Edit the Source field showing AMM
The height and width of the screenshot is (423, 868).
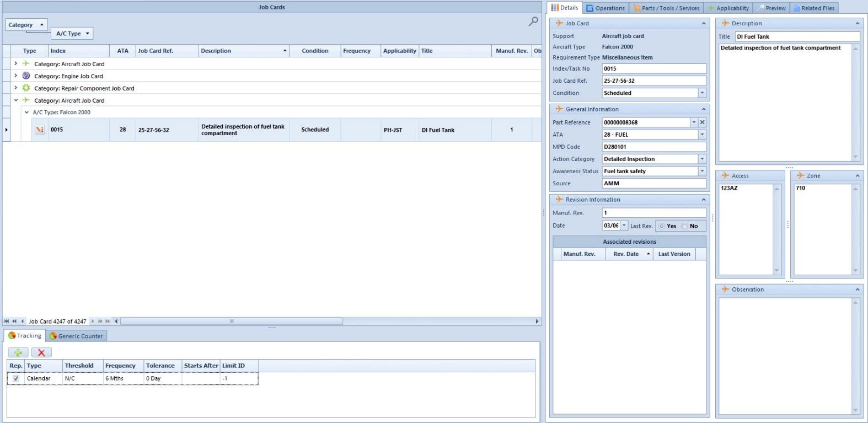653,183
